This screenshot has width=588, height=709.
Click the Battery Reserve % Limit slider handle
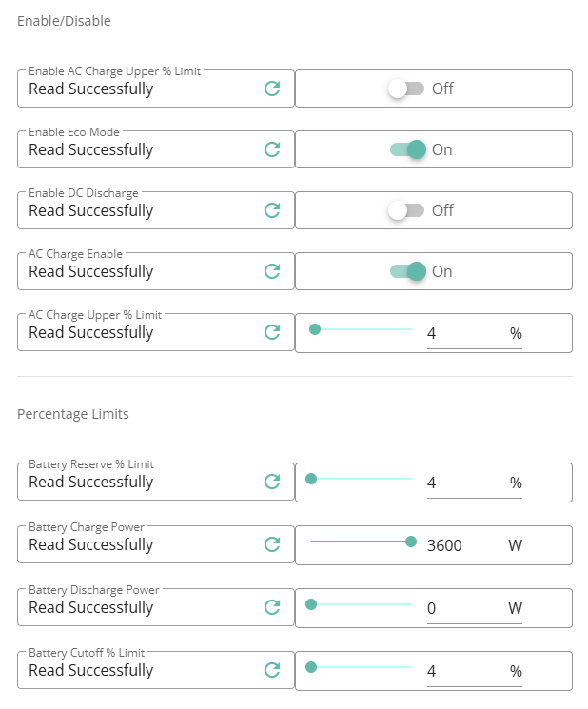tap(311, 479)
